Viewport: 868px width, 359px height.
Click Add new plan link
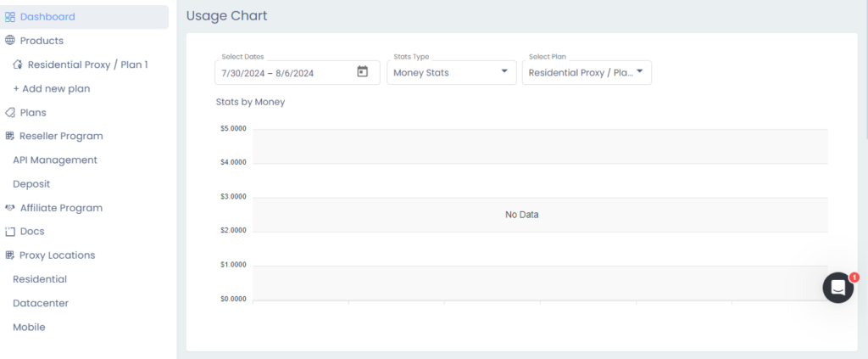[x=52, y=88]
